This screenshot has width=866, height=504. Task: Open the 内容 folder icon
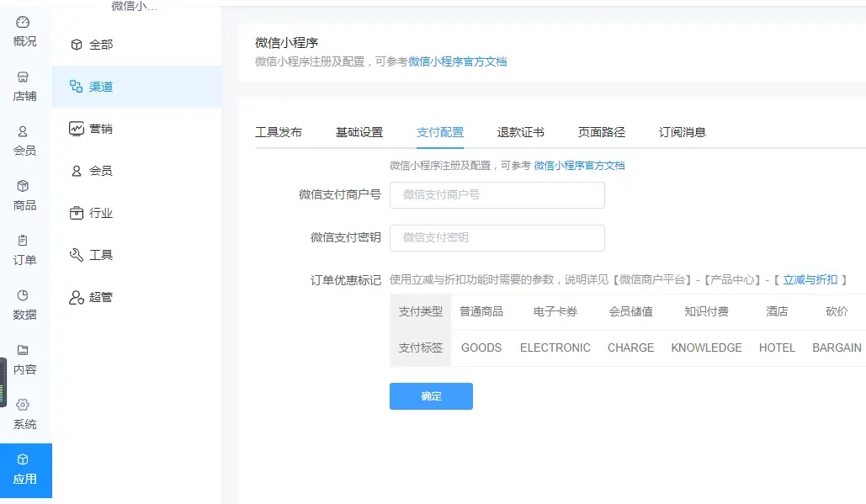pyautogui.click(x=23, y=350)
